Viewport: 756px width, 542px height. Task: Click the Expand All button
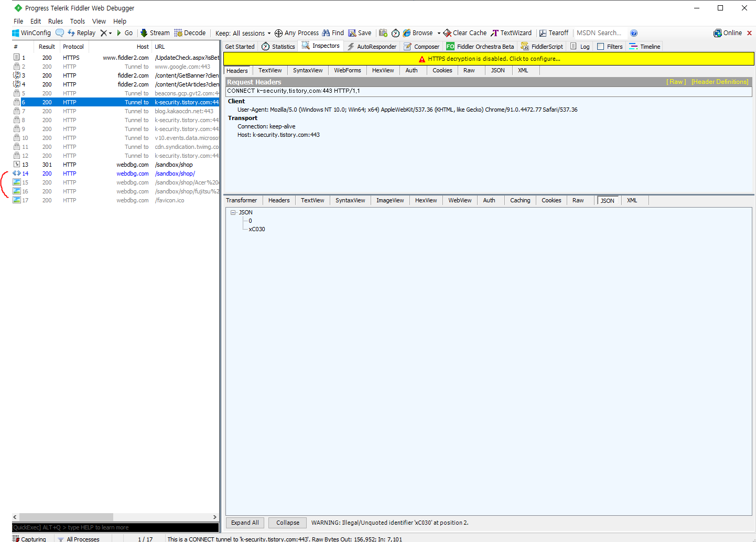(245, 523)
